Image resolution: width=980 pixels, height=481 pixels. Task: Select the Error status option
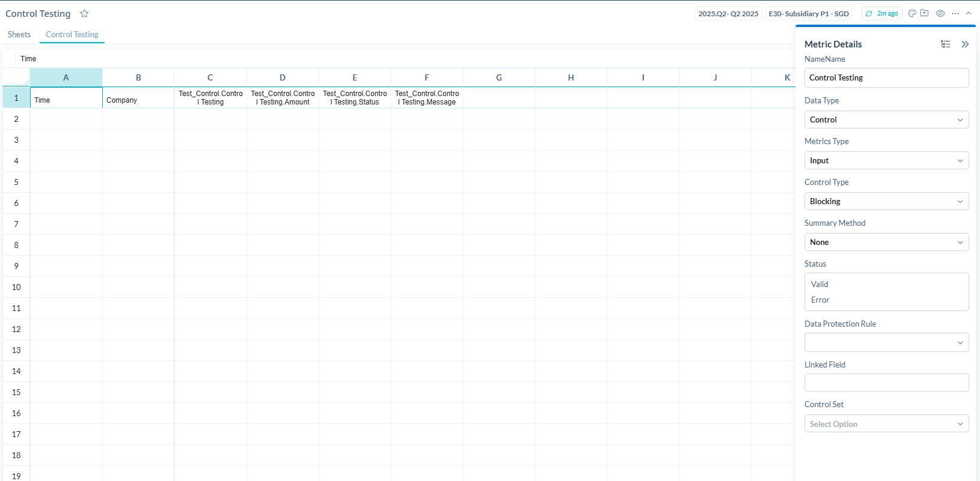click(x=820, y=300)
